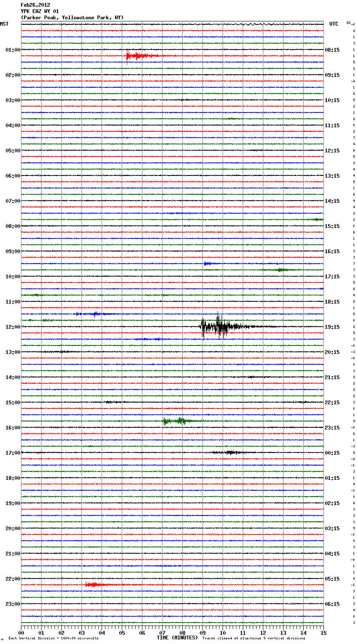This screenshot has width=357, height=644.
Task: Select the 19:00 MST time label
Action: tap(13, 503)
